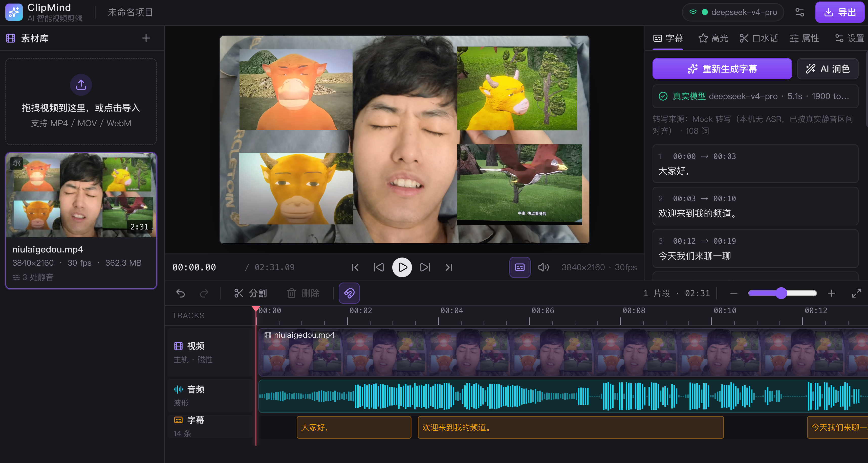The width and height of the screenshot is (868, 463).
Task: Zoom in timeline with plus icon
Action: 832,293
